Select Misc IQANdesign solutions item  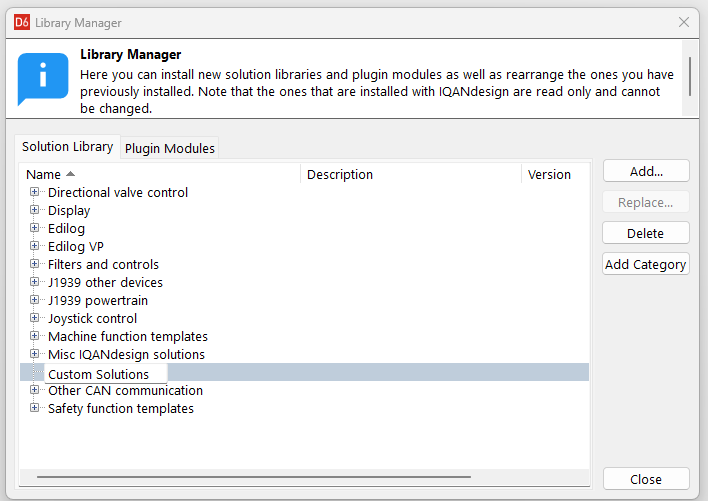(126, 354)
